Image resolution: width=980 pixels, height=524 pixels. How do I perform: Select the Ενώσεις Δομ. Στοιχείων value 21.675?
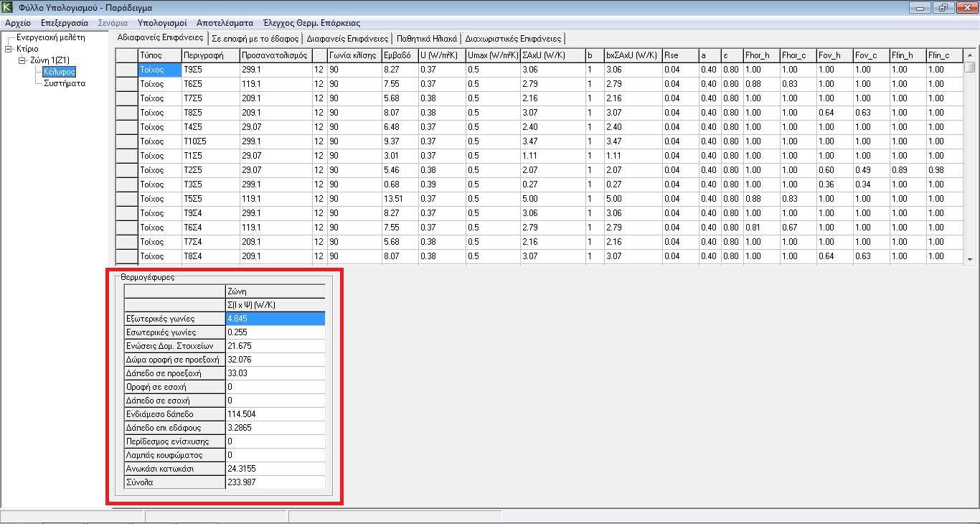(275, 346)
